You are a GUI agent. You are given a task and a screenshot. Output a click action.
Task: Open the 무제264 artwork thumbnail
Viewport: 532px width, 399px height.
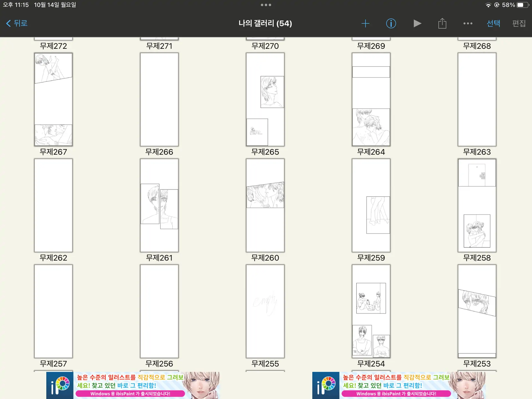371,99
